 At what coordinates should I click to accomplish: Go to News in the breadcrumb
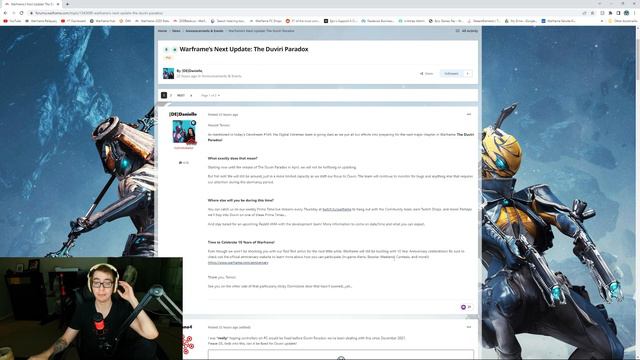click(x=176, y=31)
